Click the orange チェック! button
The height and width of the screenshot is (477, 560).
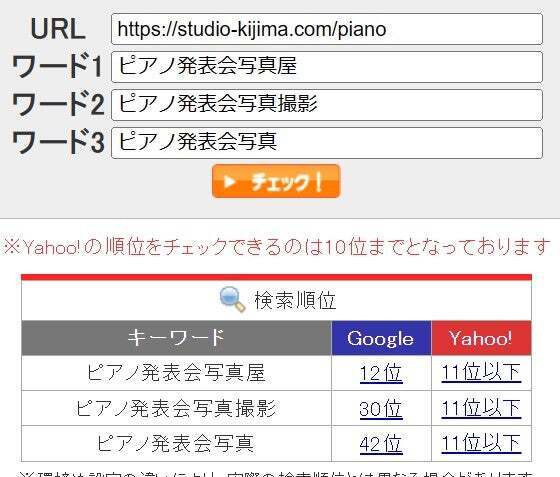click(x=276, y=181)
